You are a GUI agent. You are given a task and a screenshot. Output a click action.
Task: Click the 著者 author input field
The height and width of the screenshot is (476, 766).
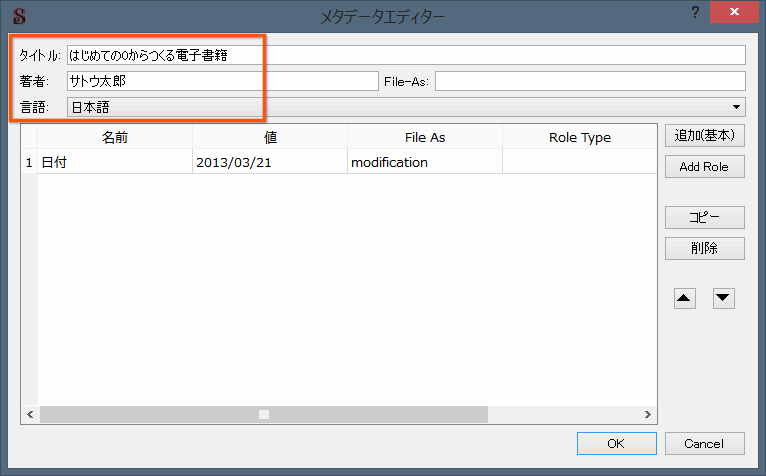pyautogui.click(x=221, y=81)
